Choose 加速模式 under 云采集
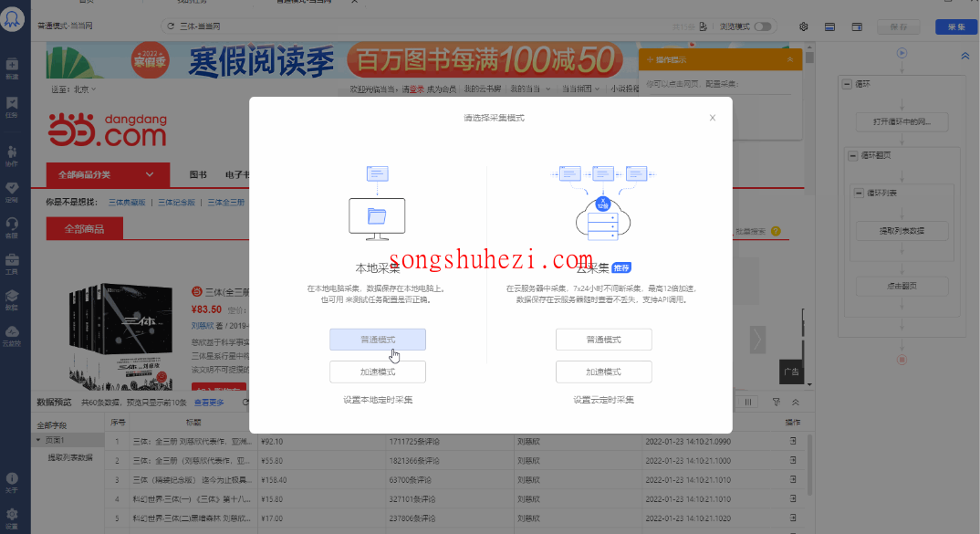Screen dimensions: 980x534 click(x=604, y=372)
